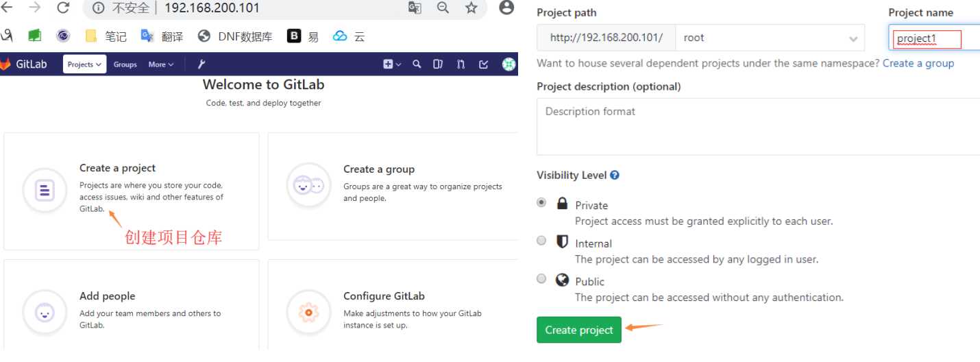Image resolution: width=980 pixels, height=362 pixels.
Task: Expand the More dropdown in navbar
Action: pos(161,64)
